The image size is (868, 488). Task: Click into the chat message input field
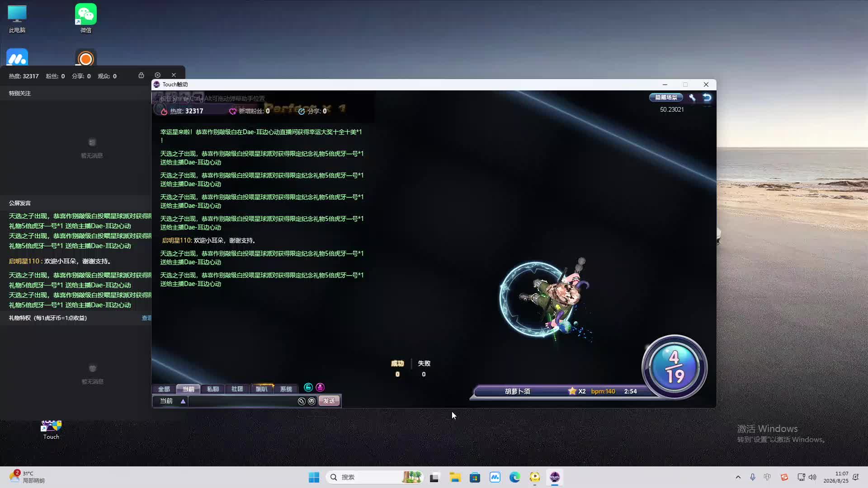click(243, 401)
